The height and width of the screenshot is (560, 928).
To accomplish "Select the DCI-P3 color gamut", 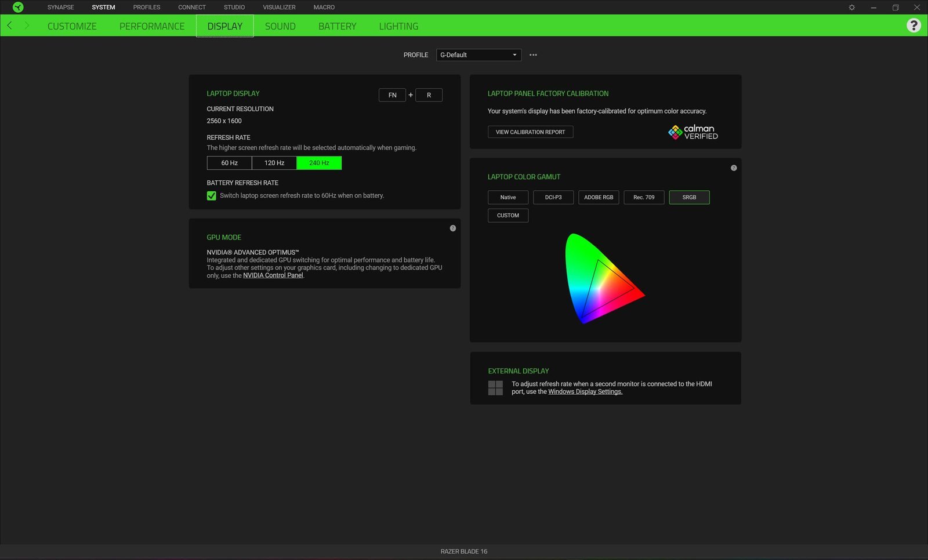I will click(x=553, y=198).
